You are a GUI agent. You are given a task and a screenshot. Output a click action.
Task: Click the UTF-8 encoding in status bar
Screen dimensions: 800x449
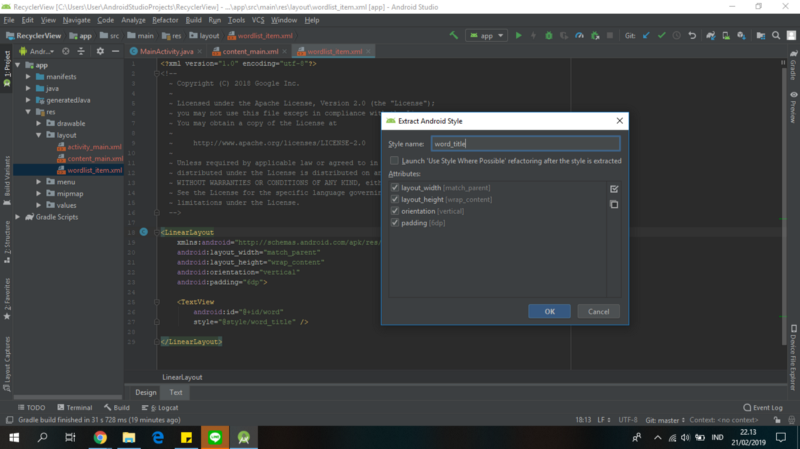click(x=628, y=420)
